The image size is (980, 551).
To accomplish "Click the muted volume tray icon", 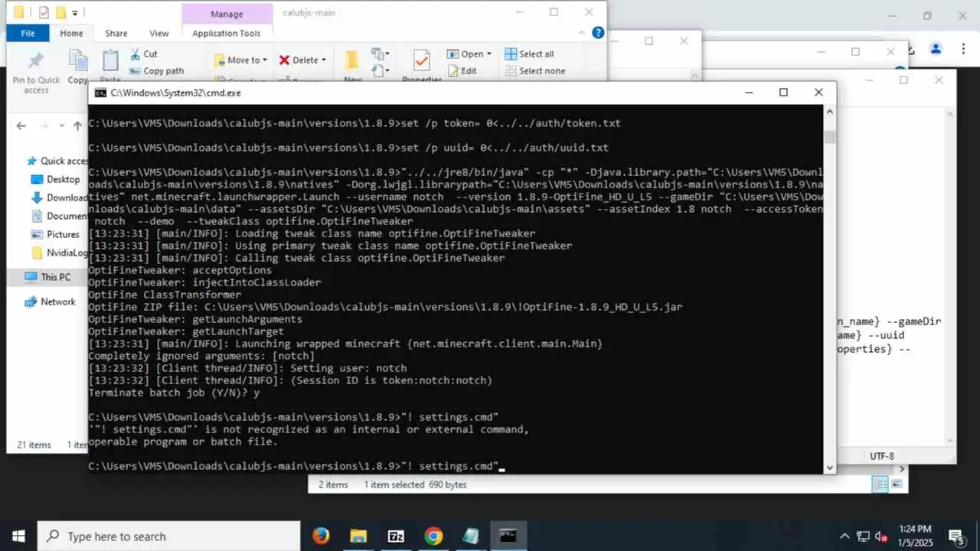I will click(881, 536).
